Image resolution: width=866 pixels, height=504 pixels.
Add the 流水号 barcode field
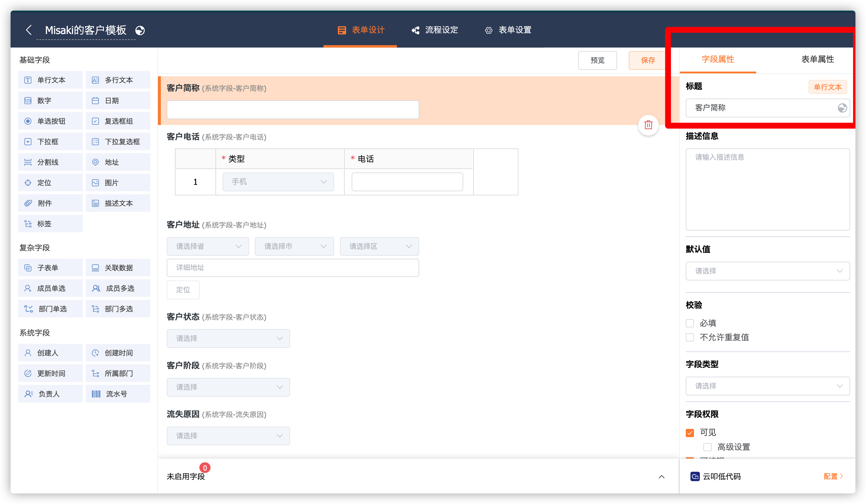pyautogui.click(x=118, y=394)
